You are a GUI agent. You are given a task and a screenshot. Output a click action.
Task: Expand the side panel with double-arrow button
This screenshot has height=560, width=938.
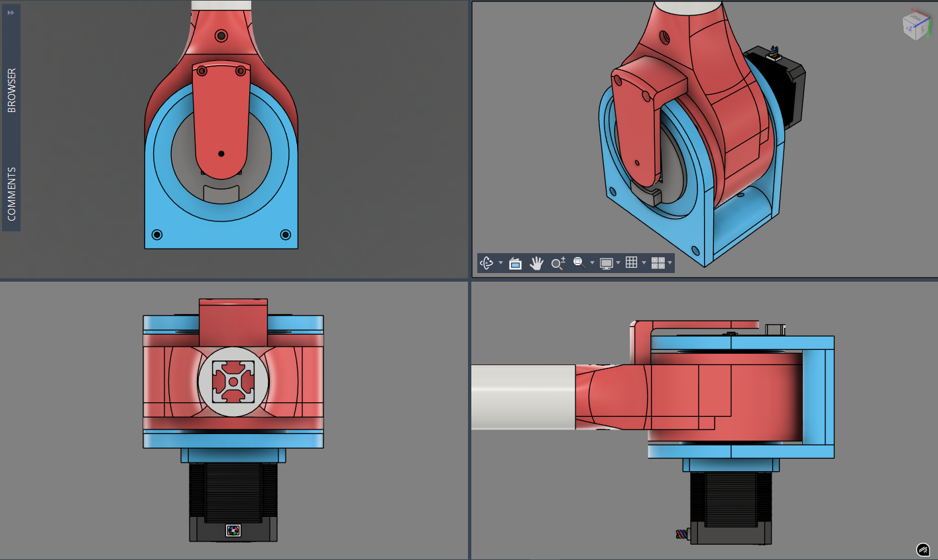point(11,13)
